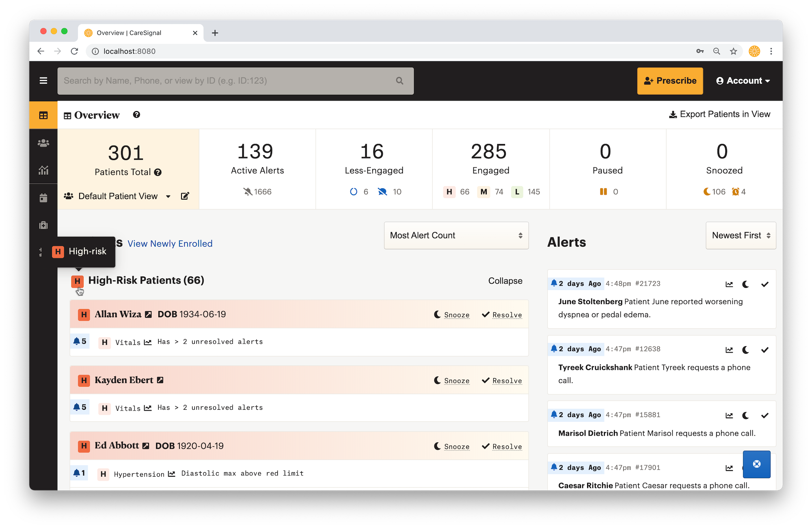
Task: Open Tyreek Cruickshank patient name
Action: point(595,367)
